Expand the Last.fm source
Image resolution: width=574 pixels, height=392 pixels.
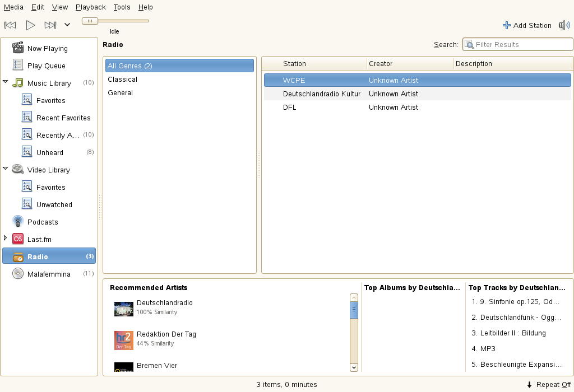click(6, 238)
